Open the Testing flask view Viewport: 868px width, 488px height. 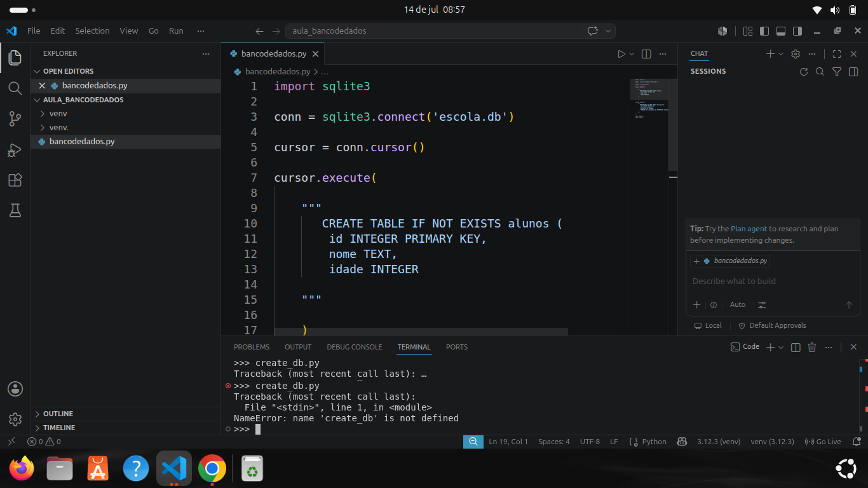point(15,211)
